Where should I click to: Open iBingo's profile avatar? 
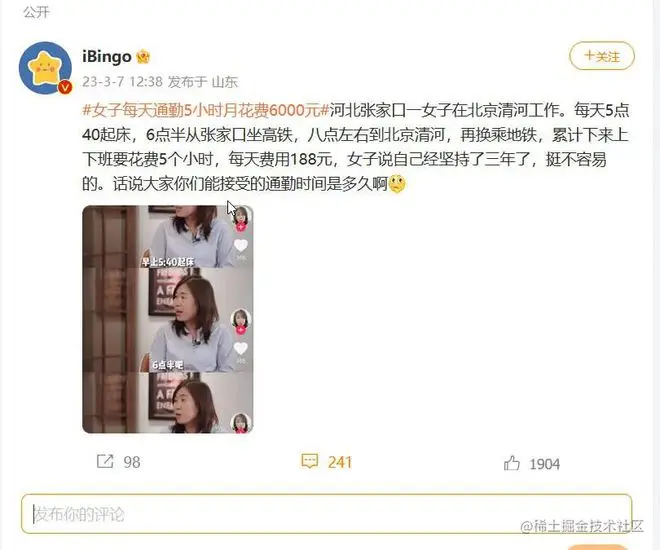click(45, 67)
